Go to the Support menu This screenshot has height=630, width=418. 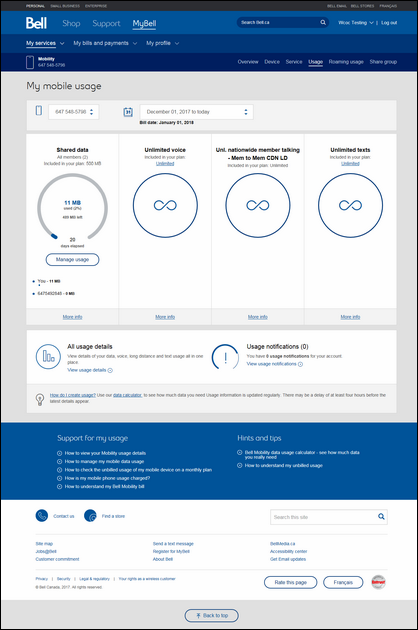[106, 23]
